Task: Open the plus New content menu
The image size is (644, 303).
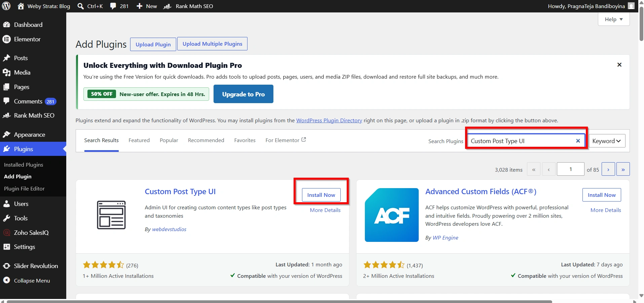Action: pos(147,6)
